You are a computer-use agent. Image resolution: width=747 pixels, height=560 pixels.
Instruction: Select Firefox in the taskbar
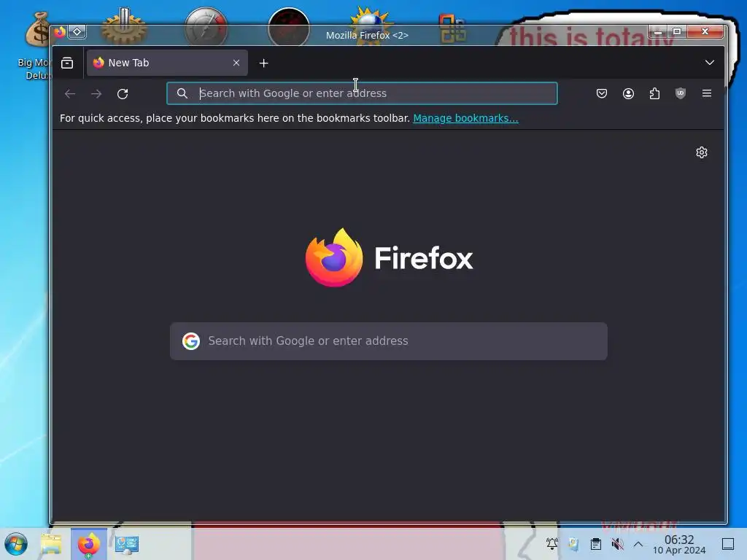click(89, 544)
